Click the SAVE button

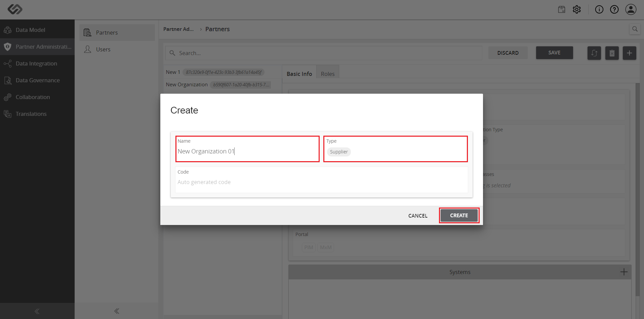[x=554, y=53]
